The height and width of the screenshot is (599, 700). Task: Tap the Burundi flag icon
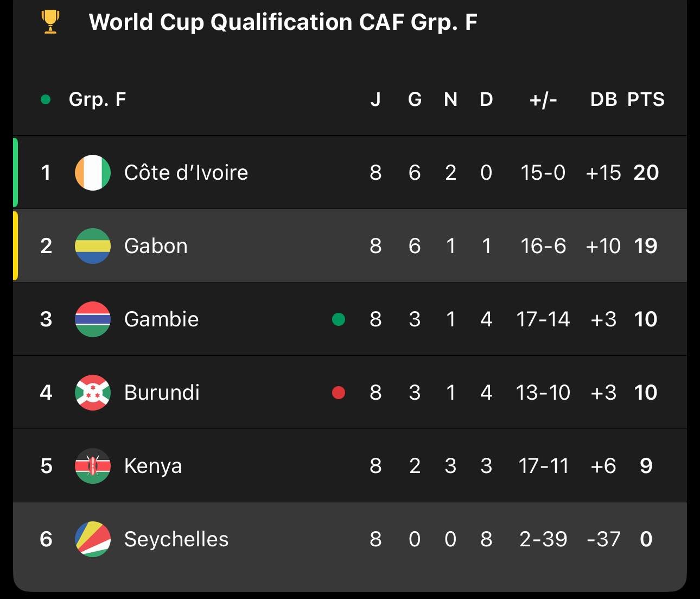point(93,393)
